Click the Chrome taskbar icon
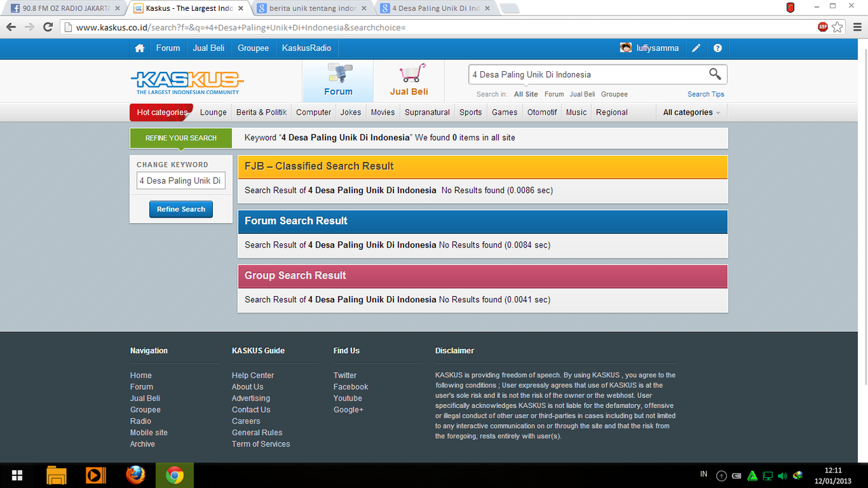 pos(174,475)
